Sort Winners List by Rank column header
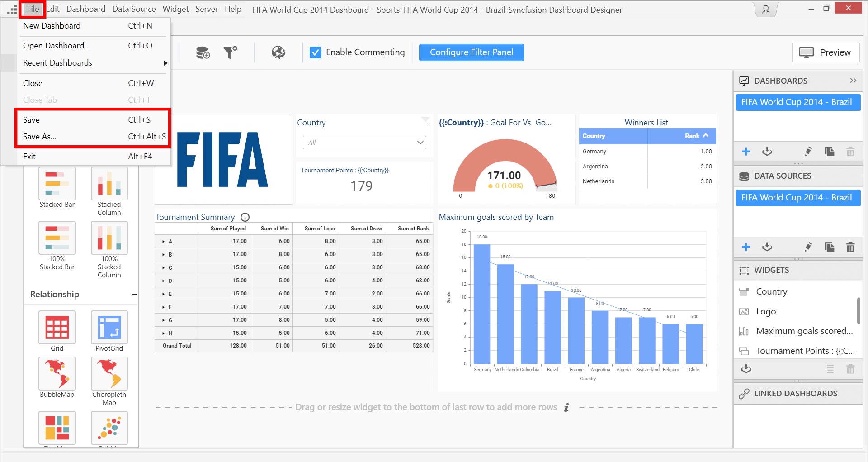 (x=682, y=136)
